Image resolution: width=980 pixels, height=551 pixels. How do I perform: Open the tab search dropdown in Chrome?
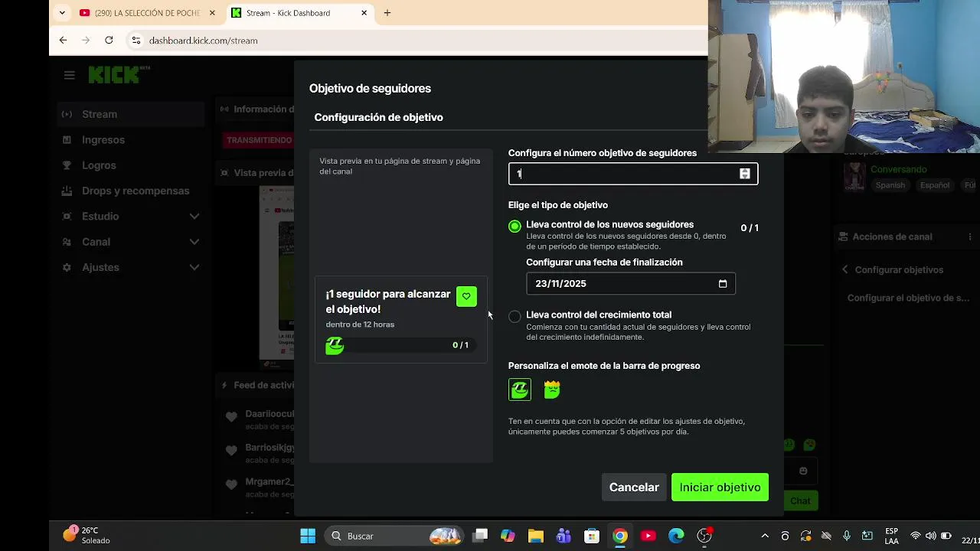62,13
